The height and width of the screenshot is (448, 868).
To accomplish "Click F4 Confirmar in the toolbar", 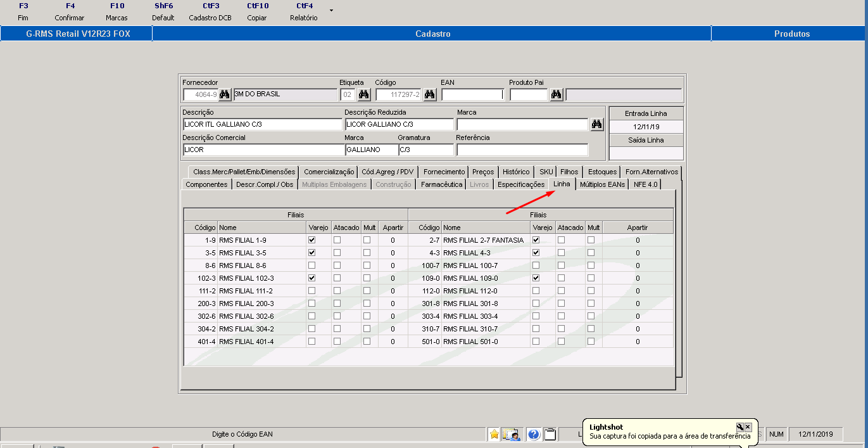I will coord(70,11).
